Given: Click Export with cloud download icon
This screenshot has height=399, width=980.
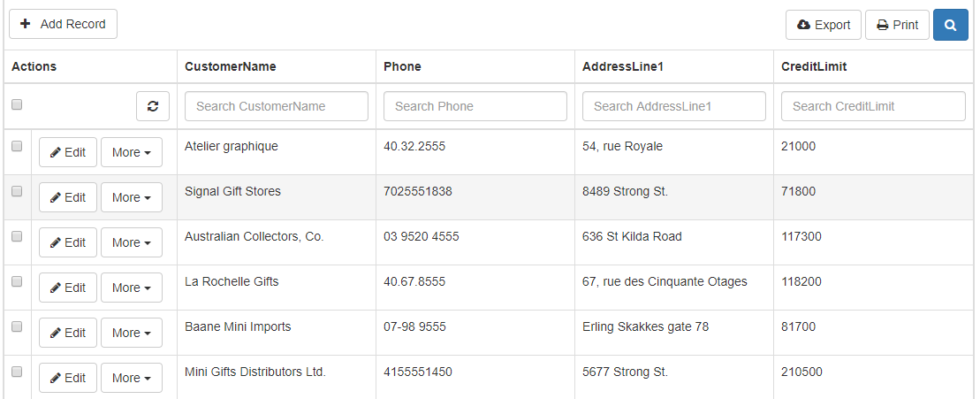Looking at the screenshot, I should (x=823, y=25).
